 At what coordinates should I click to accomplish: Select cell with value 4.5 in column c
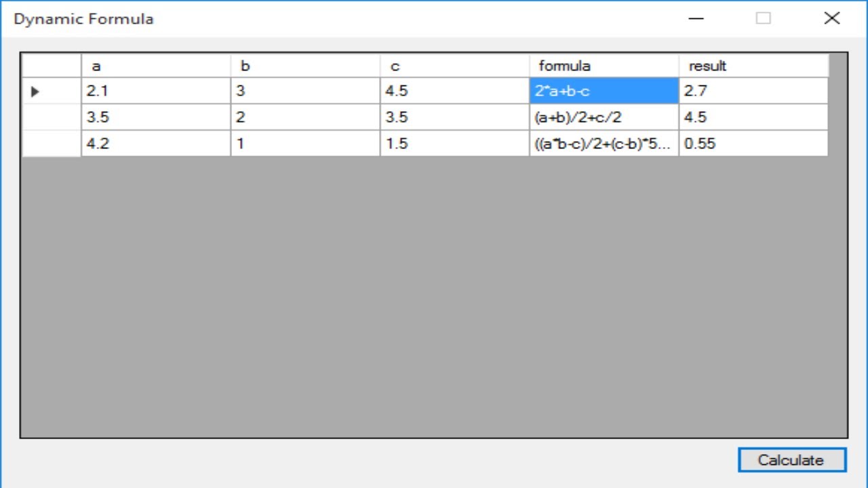pyautogui.click(x=454, y=91)
